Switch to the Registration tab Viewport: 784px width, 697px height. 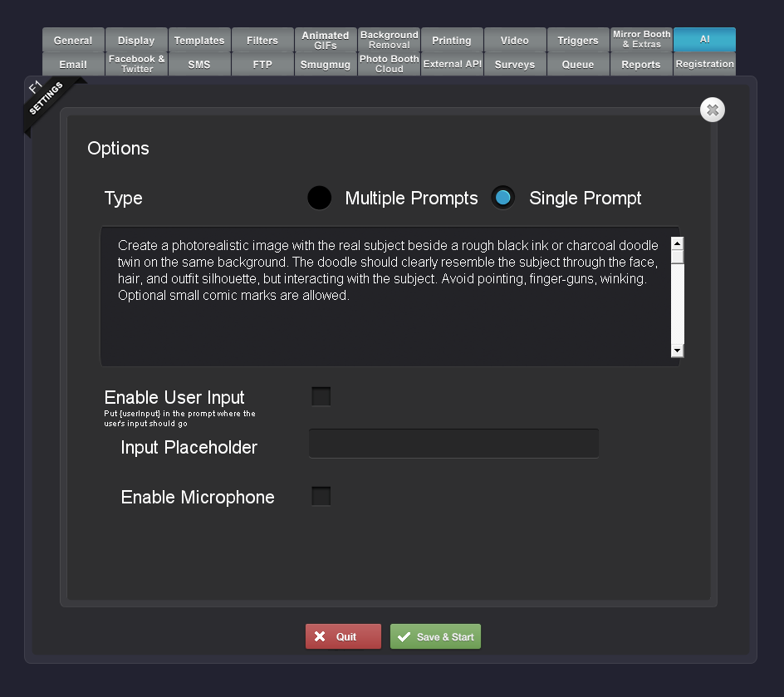click(x=704, y=64)
